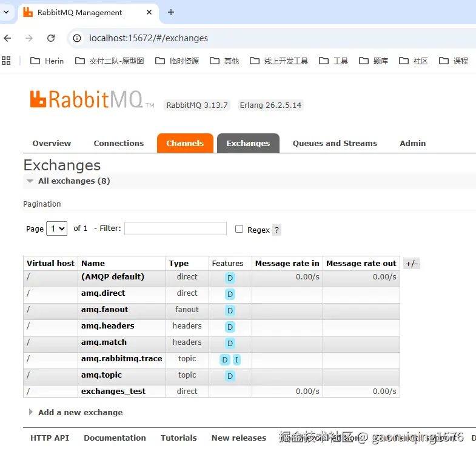Sort by Type column header
476x457 pixels.
(x=179, y=264)
